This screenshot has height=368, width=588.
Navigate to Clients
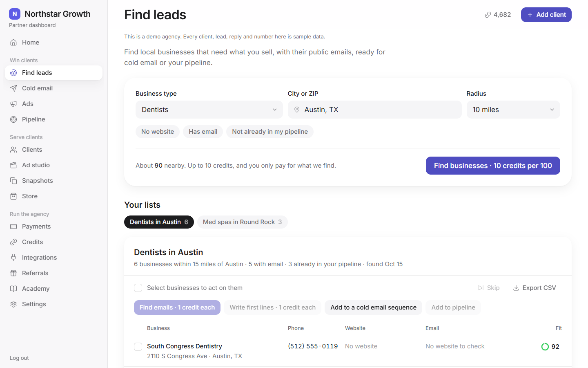pos(53,150)
